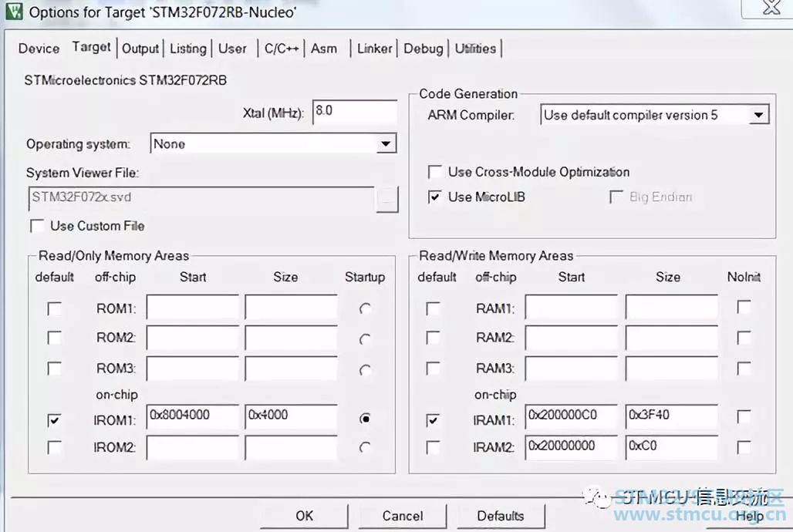Image resolution: width=793 pixels, height=532 pixels.
Task: Click the ROM1 Start field
Action: coord(193,307)
